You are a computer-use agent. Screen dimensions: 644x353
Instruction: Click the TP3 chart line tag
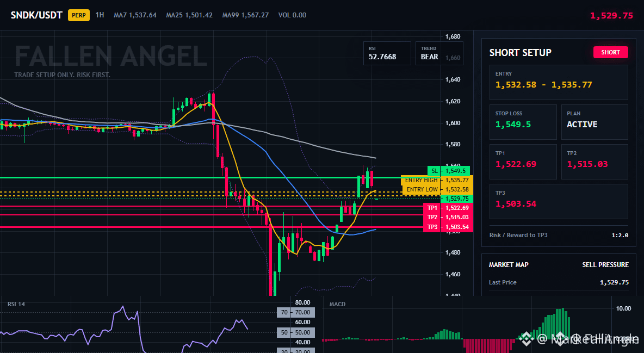click(x=448, y=227)
